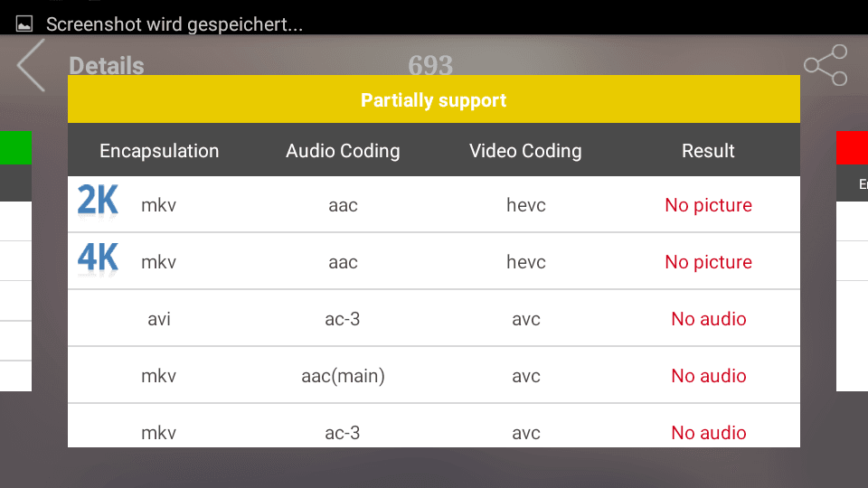Viewport: 868px width, 488px height.
Task: Tap the share icon
Action: click(826, 65)
